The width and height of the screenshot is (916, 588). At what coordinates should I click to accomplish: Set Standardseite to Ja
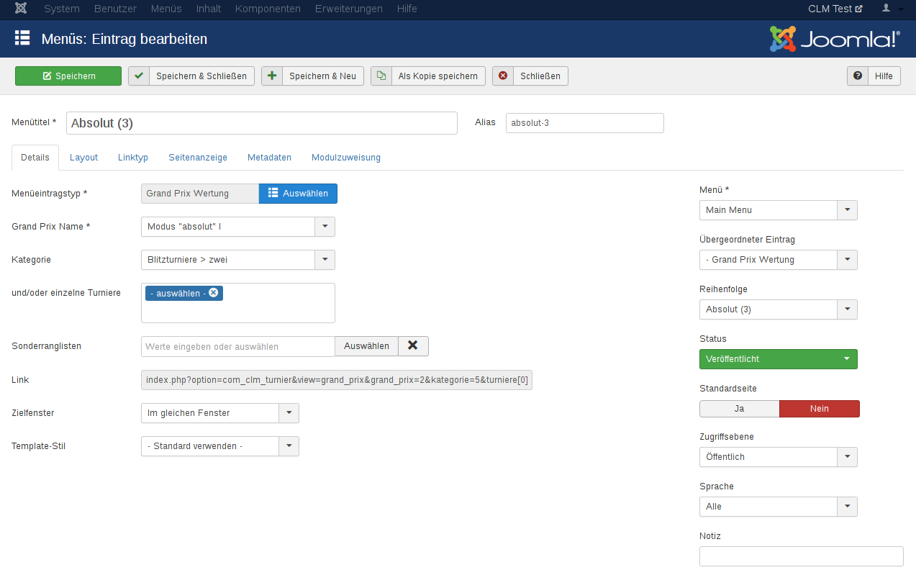pyautogui.click(x=739, y=409)
